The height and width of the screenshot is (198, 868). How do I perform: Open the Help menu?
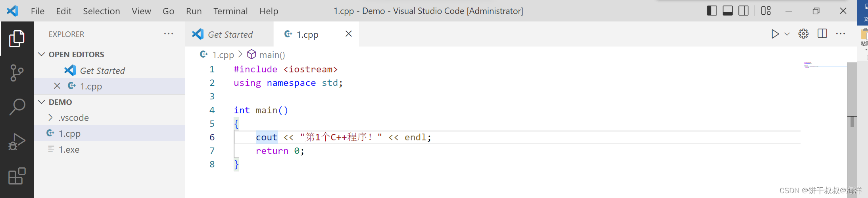269,11
